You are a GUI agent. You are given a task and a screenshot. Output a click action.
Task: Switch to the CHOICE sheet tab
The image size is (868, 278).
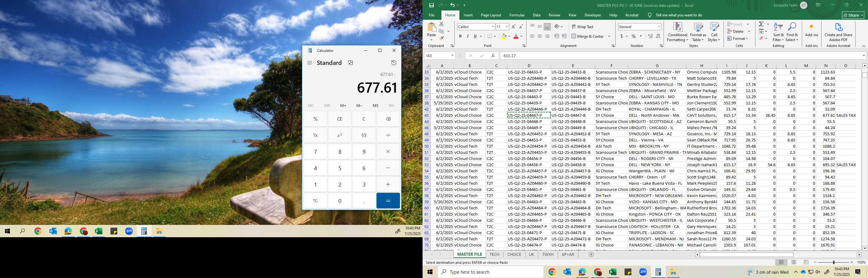coord(514,255)
